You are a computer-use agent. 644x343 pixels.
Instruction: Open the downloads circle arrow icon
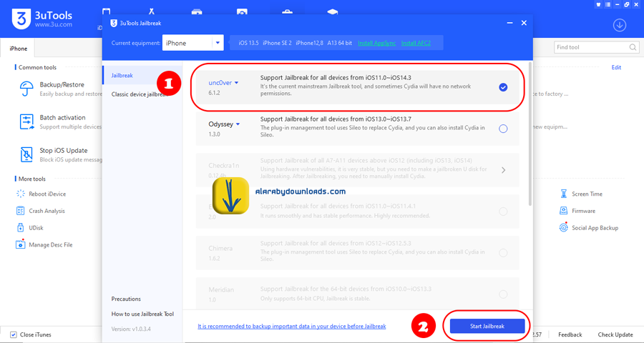click(620, 25)
